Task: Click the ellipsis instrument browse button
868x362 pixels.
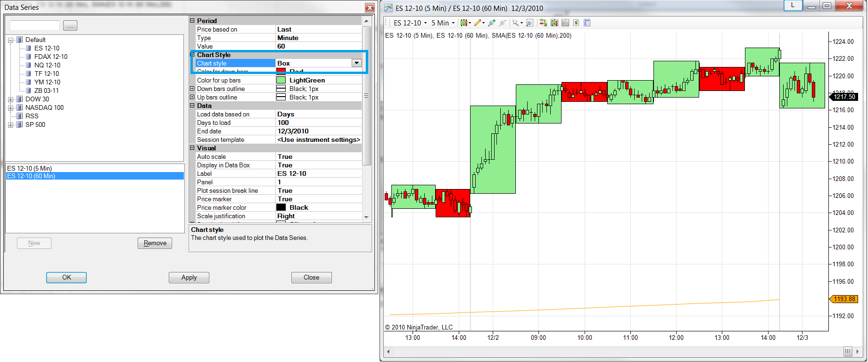Action: 70,26
